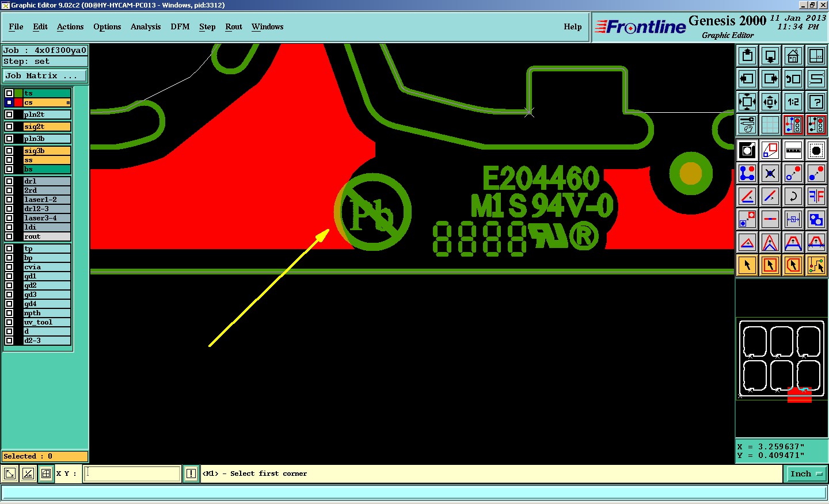829x504 pixels.
Task: Click the pan right view icon
Action: (x=770, y=79)
